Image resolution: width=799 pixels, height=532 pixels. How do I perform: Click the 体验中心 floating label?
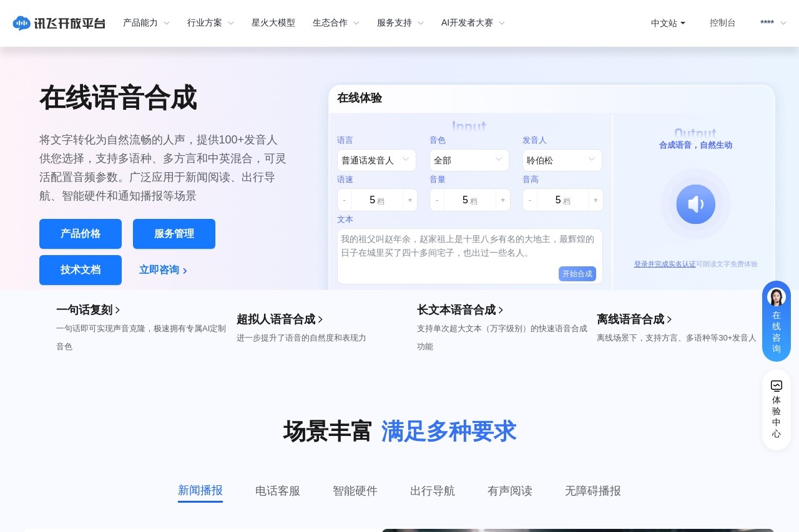[x=776, y=417]
